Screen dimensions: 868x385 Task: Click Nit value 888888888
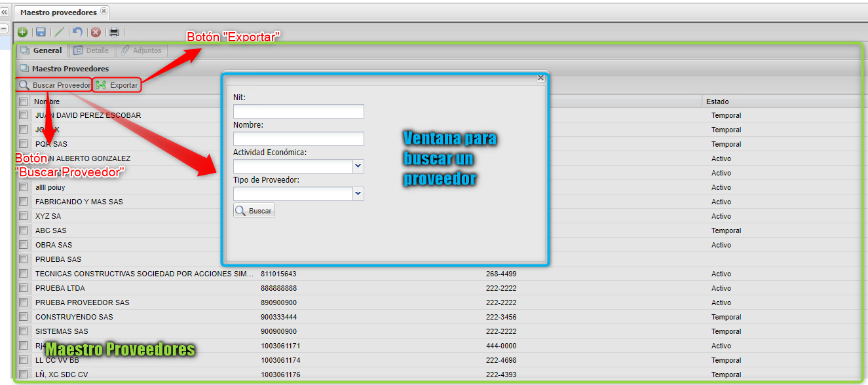tap(278, 288)
